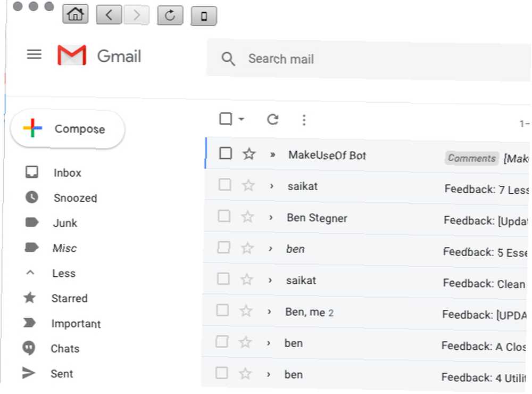Open the select dropdown arrow beside the select-all checkbox
Image resolution: width=532 pixels, height=394 pixels.
pyautogui.click(x=241, y=119)
